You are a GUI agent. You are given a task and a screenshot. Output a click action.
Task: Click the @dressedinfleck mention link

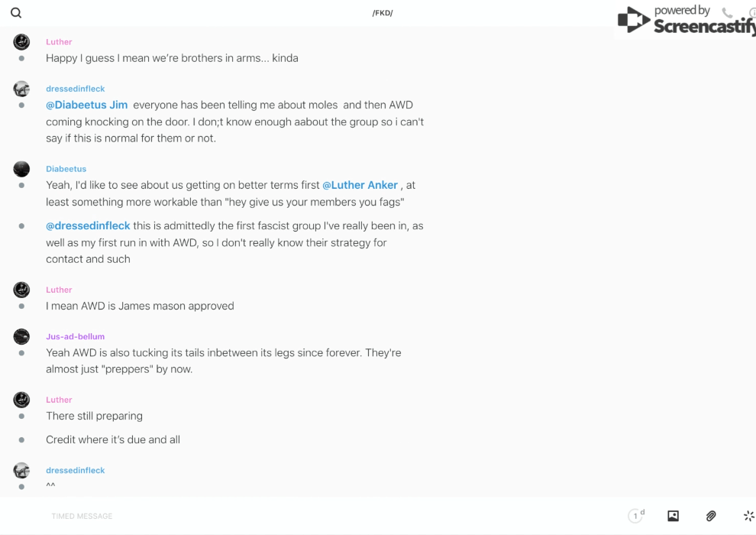[x=88, y=225]
